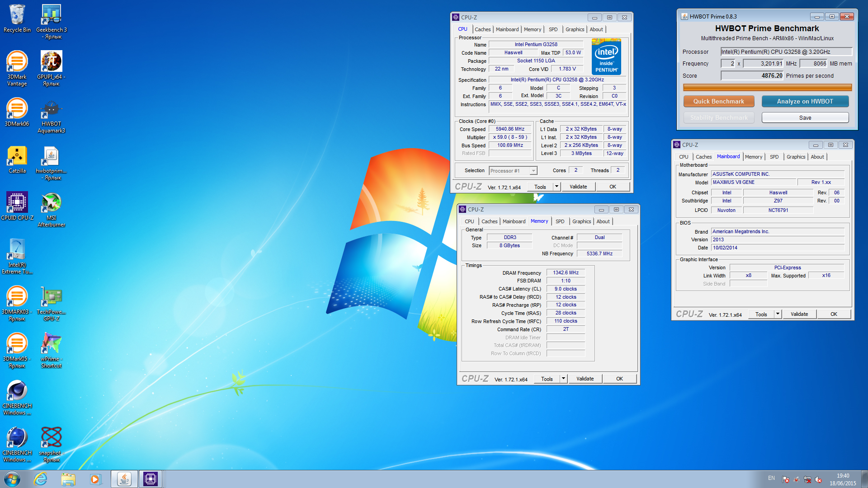868x488 pixels.
Task: Open SPD tab in the Memory window
Action: [x=560, y=221]
